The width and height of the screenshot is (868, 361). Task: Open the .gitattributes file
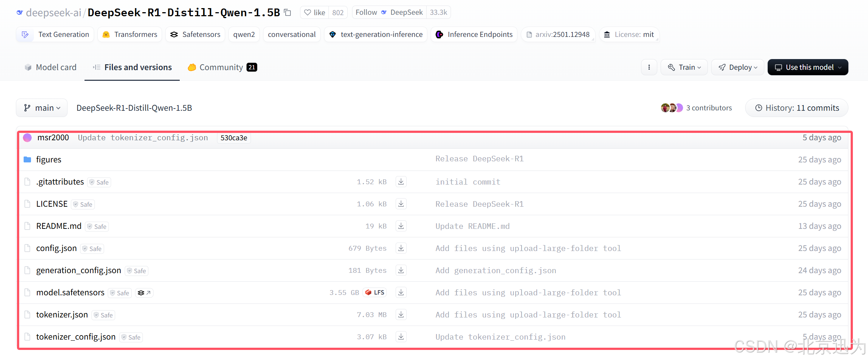click(60, 182)
